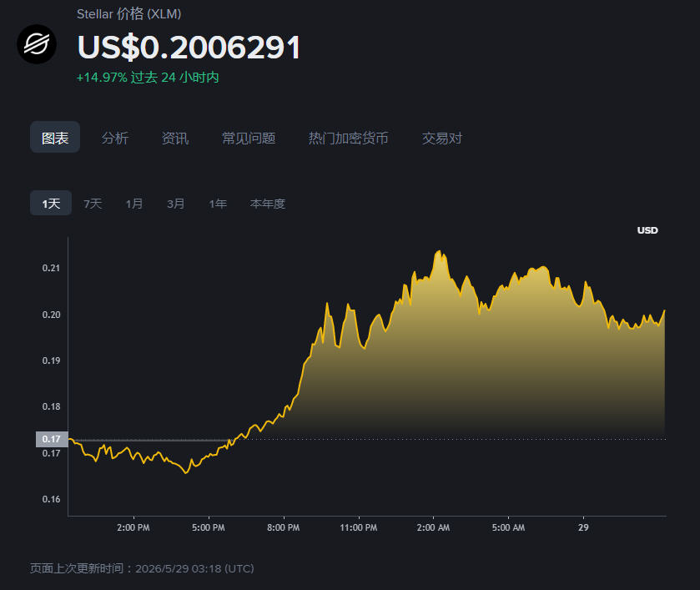Click the 11:00 PM x-axis label
The width and height of the screenshot is (700, 590).
(359, 527)
